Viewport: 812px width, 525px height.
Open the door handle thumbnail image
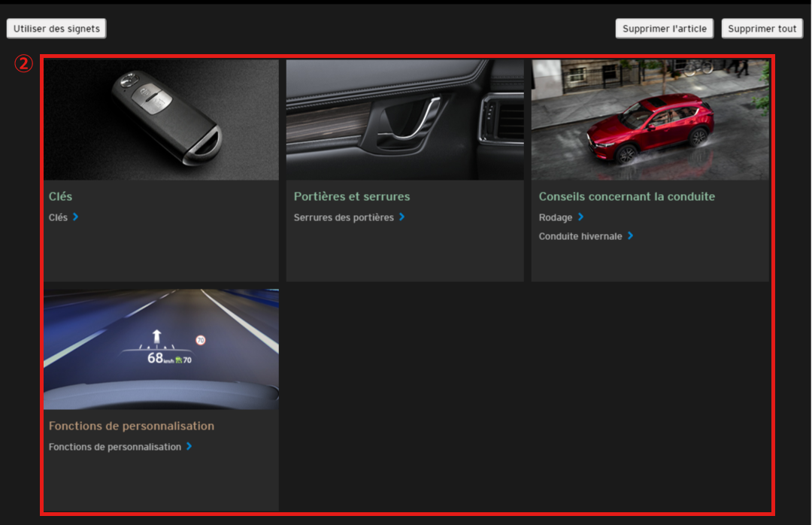pos(404,120)
